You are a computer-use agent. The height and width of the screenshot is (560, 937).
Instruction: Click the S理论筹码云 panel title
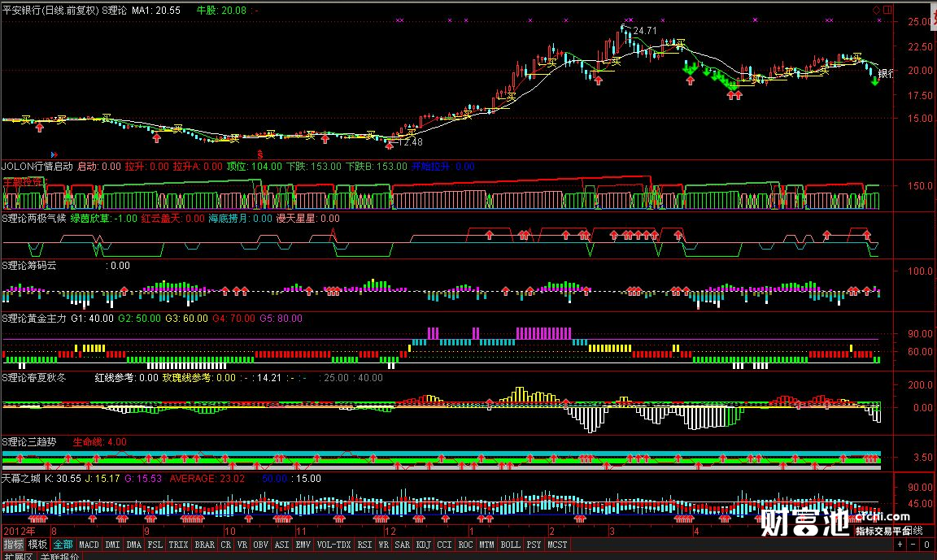point(29,266)
